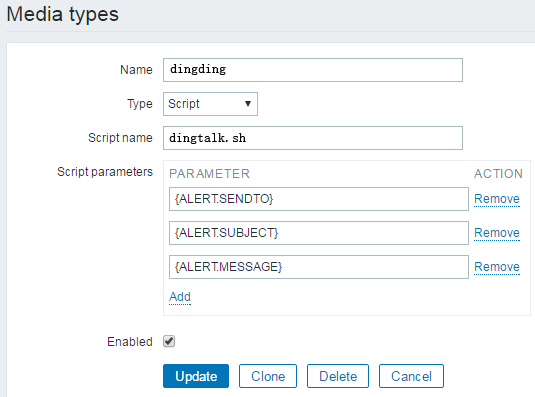Viewport: 535px width, 397px height.
Task: Click the Script parameters label
Action: (x=105, y=172)
